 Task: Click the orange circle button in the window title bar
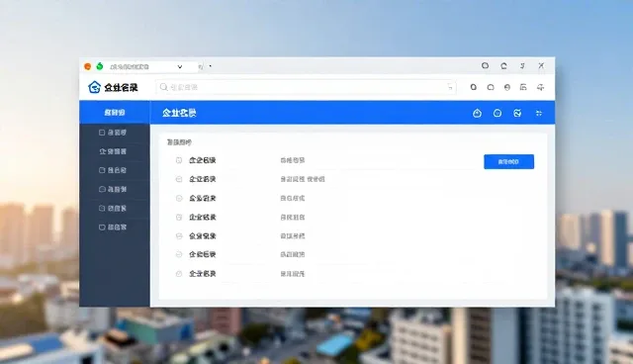88,66
